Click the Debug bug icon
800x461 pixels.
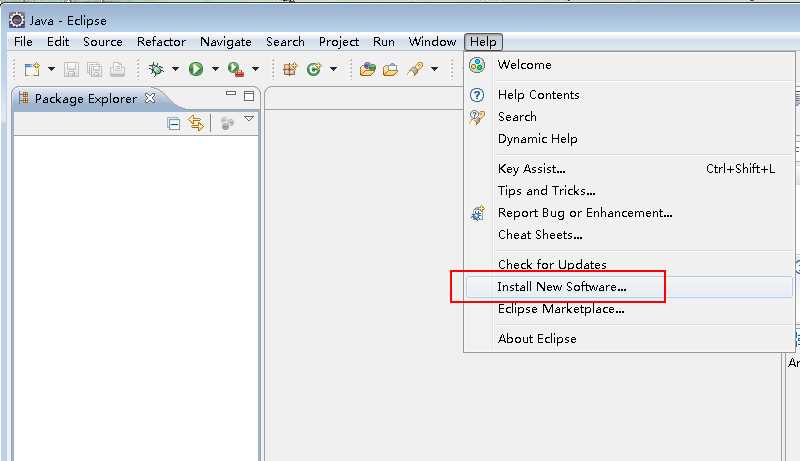click(156, 69)
